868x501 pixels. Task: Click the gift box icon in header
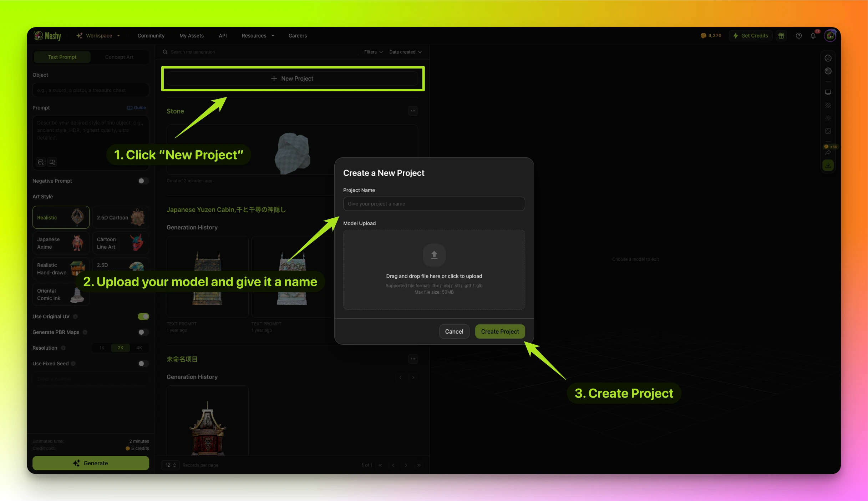click(781, 36)
